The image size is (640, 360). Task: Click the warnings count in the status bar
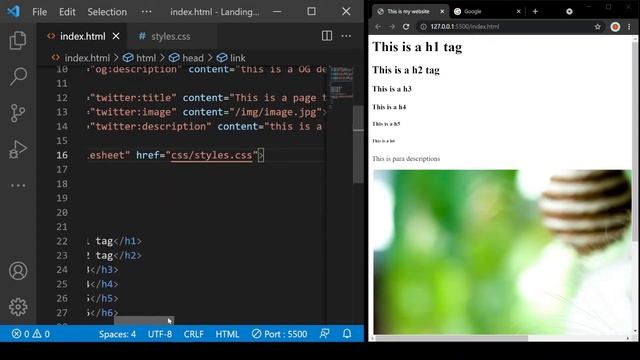[41, 334]
